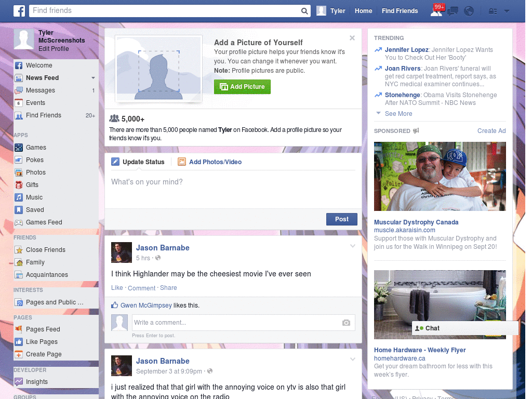Click the 5 hrs timestamp
Viewport: 532px width, 399px height.
pyautogui.click(x=143, y=258)
